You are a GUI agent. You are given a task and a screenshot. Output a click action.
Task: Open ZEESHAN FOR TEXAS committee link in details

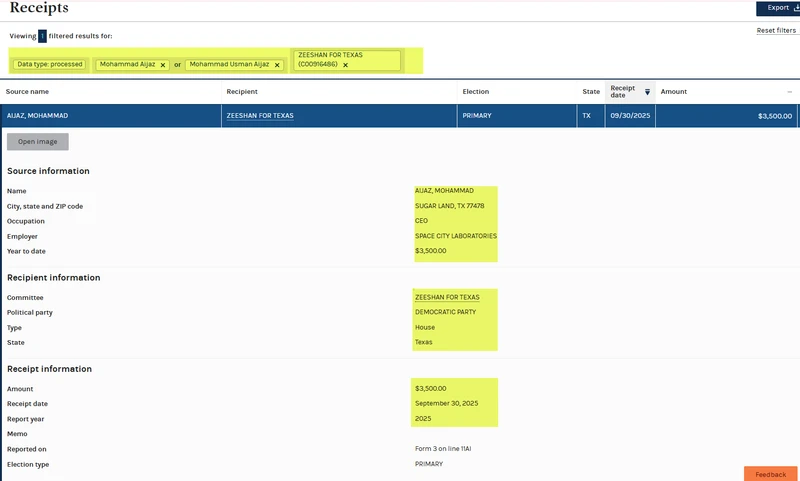[x=447, y=297]
